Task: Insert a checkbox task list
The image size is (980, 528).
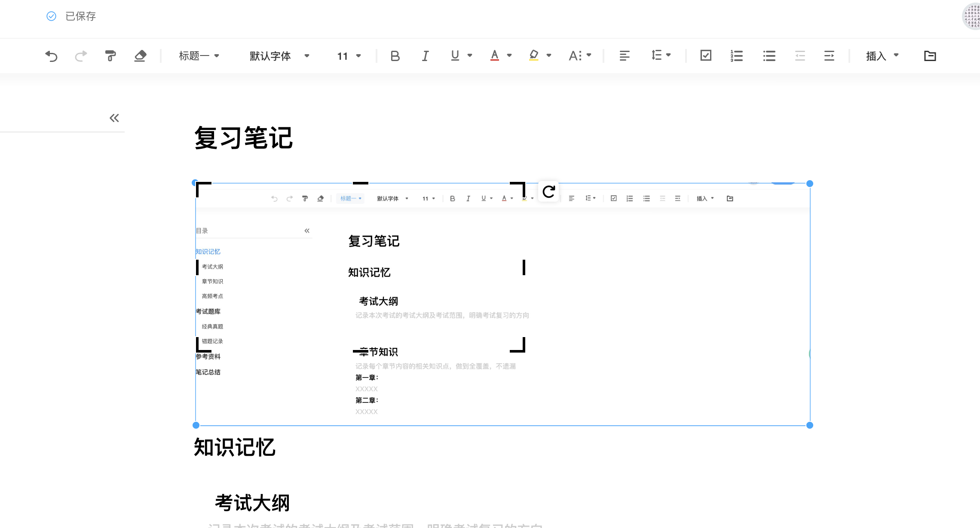Action: coord(706,55)
